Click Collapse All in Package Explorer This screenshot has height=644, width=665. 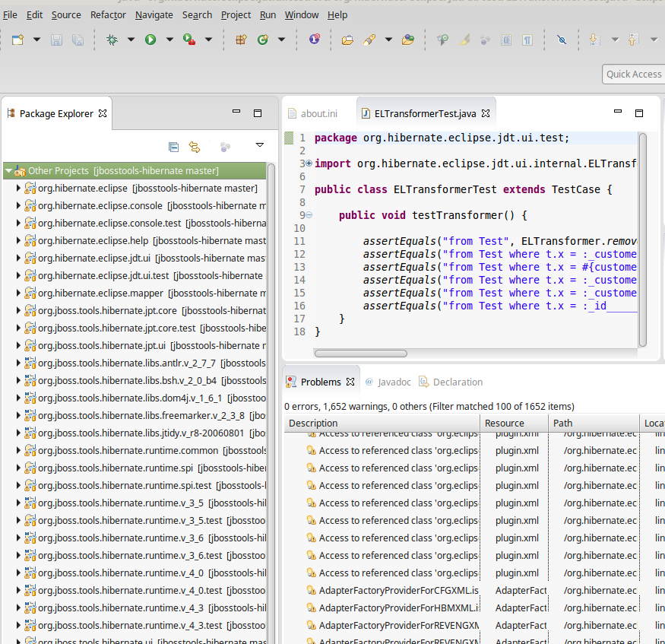pos(173,147)
